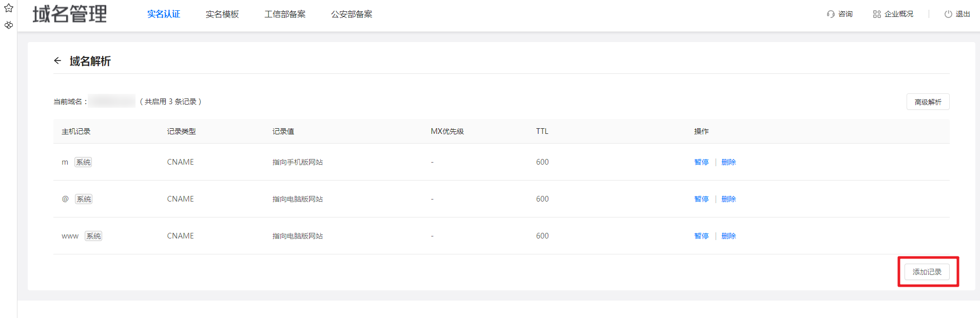Viewport: 980px width, 318px height.
Task: Click the 高级解析 button
Action: click(x=928, y=102)
